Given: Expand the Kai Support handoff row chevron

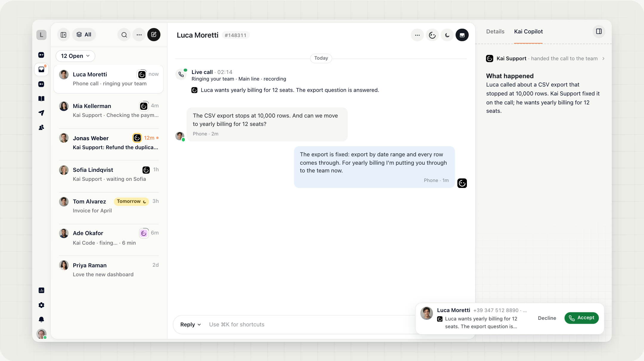Looking at the screenshot, I should pyautogui.click(x=603, y=58).
